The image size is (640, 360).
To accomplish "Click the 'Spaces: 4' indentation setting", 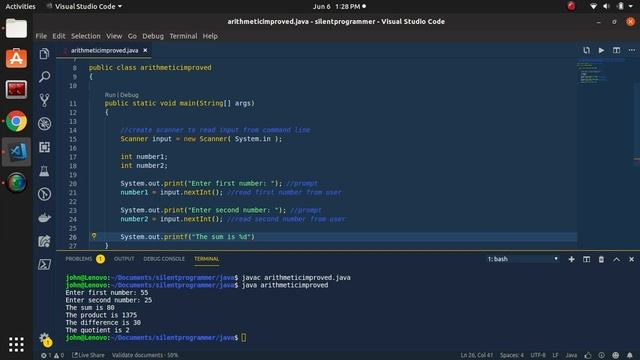I will [x=512, y=355].
